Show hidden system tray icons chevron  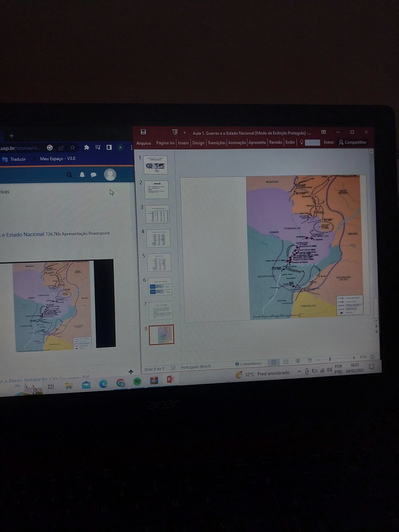coord(299,372)
